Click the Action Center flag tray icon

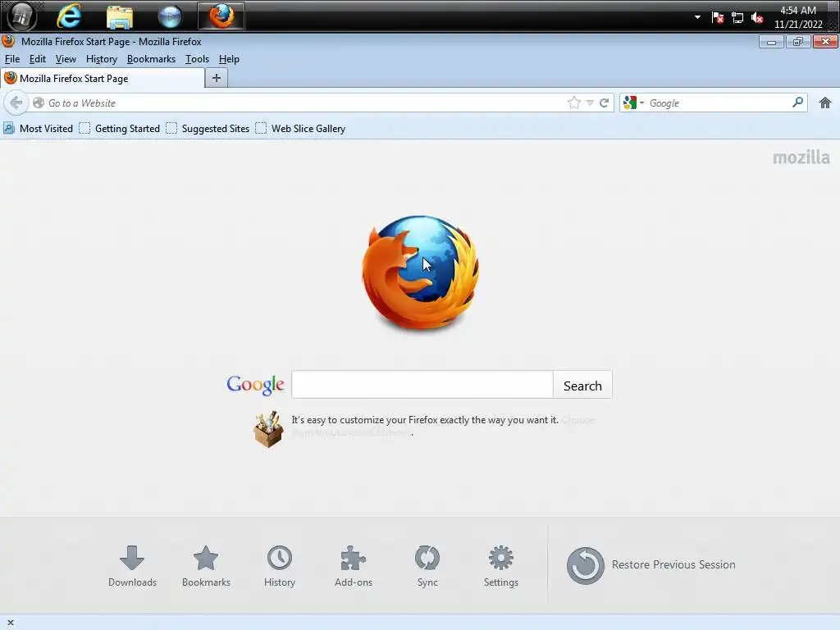717,17
